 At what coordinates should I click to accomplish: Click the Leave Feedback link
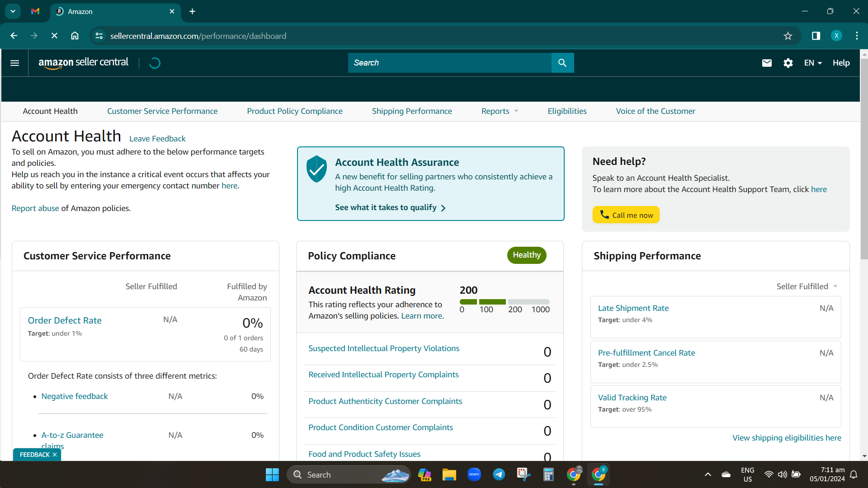tap(157, 139)
